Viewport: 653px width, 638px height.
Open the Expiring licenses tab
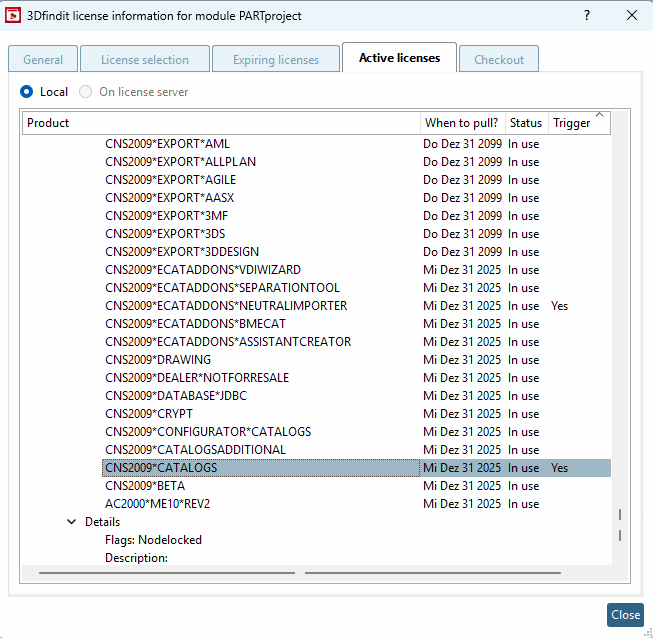point(276,59)
